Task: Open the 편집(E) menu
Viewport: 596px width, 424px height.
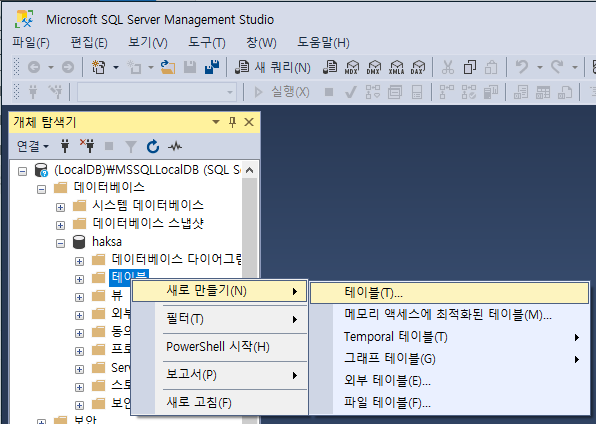Action: 89,42
